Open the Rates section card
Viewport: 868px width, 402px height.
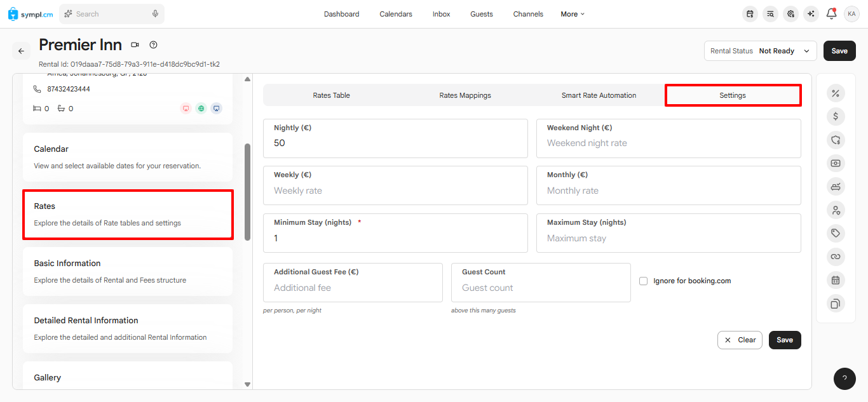[x=128, y=214]
